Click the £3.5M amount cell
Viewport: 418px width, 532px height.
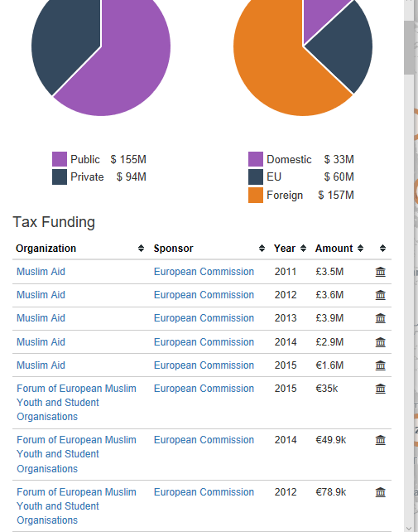329,272
